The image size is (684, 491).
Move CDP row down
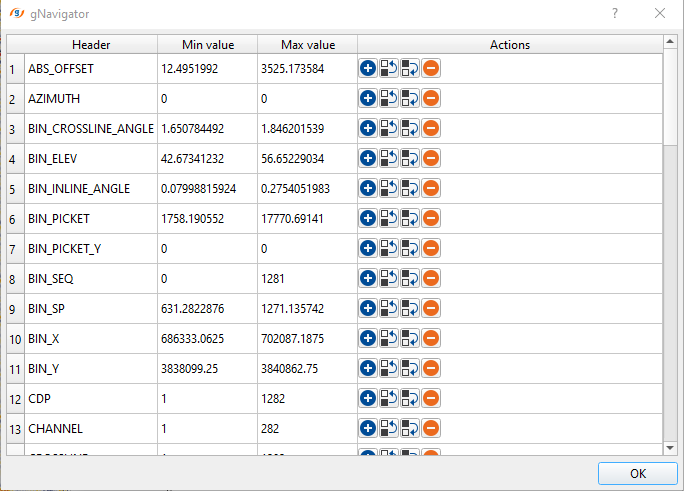click(410, 398)
